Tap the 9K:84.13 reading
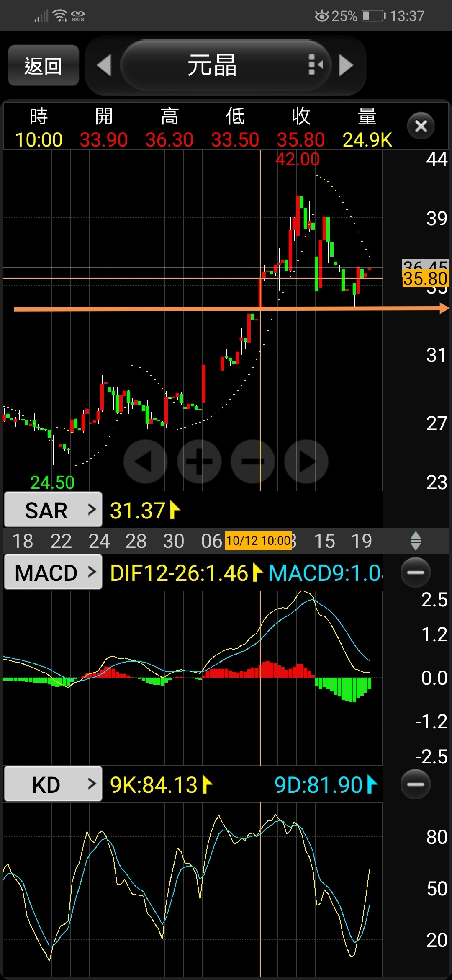This screenshot has width=452, height=980. point(154,785)
